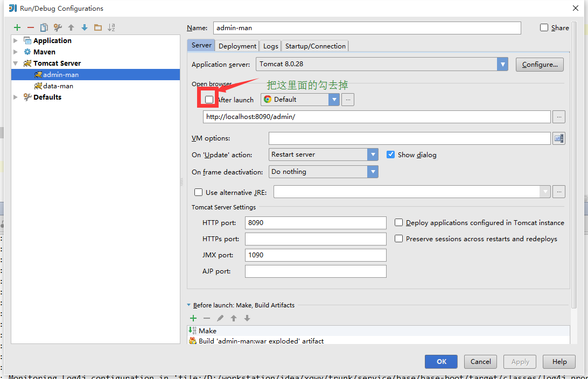The width and height of the screenshot is (588, 379).
Task: Add a Before launch task with the green plus
Action: pos(193,318)
